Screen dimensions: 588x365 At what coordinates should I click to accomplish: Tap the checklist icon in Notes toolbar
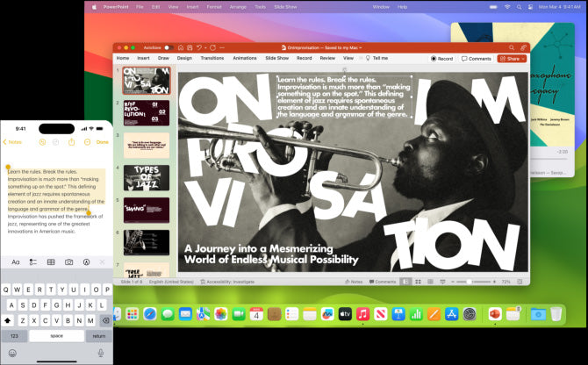(x=32, y=261)
